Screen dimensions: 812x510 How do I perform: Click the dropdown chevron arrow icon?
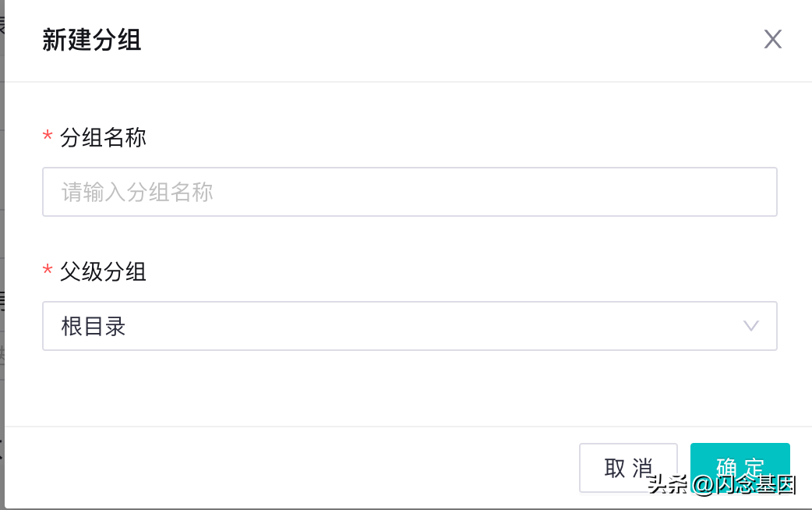point(751,326)
